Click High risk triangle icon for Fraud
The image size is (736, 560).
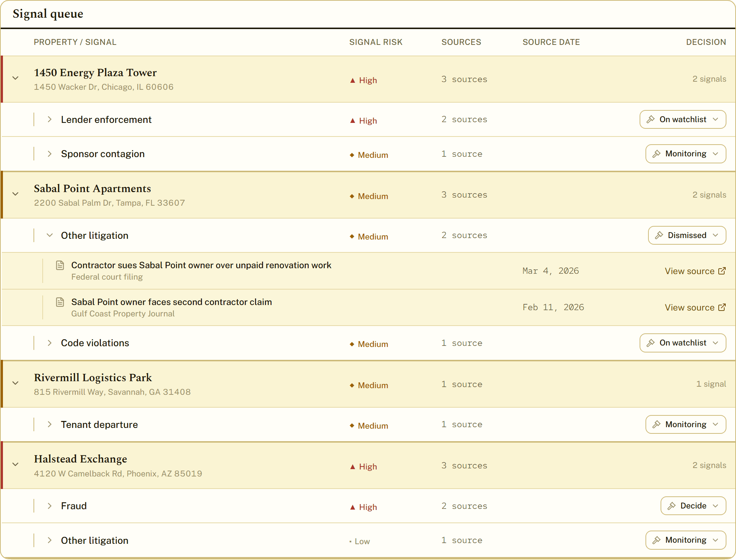coord(353,507)
